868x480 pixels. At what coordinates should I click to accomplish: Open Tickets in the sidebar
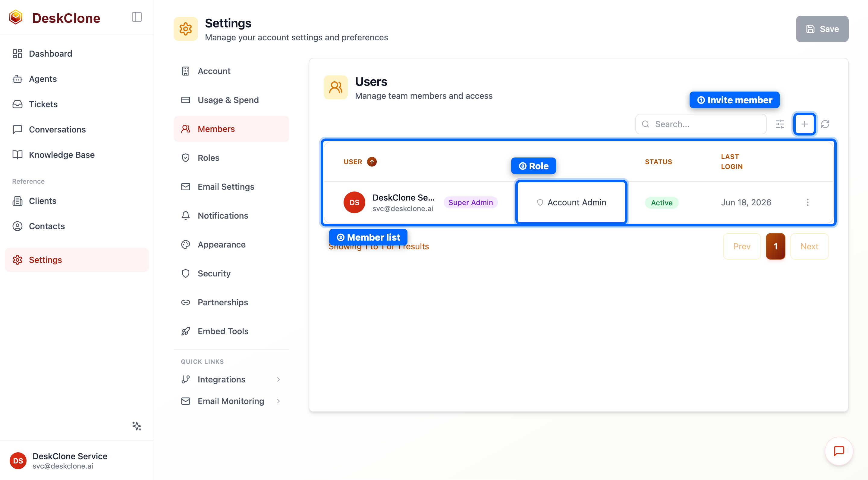[x=77, y=104]
